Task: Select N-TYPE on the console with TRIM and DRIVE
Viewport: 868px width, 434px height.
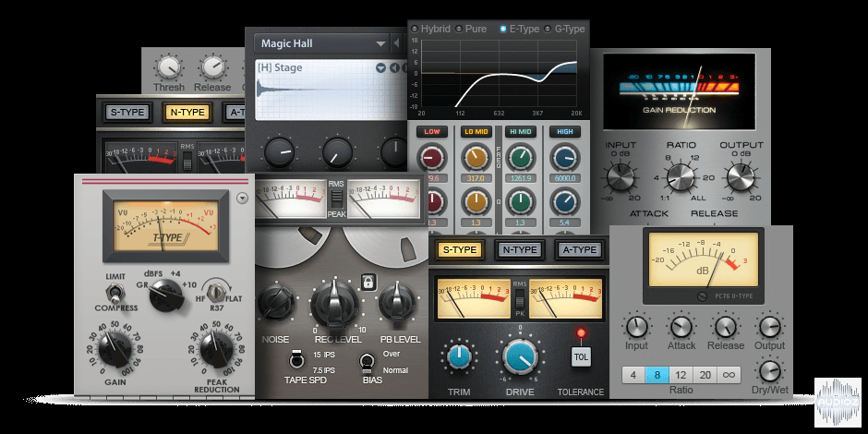Action: (x=519, y=250)
